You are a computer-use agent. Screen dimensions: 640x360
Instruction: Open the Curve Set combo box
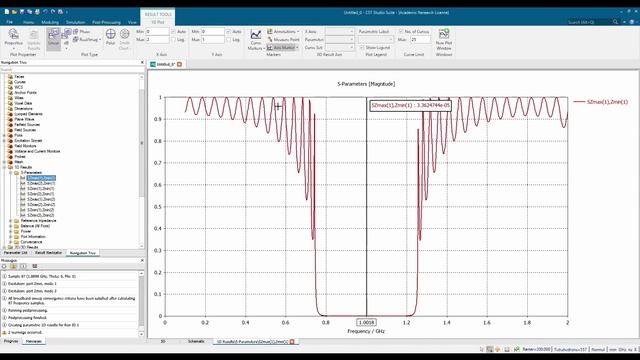click(340, 48)
